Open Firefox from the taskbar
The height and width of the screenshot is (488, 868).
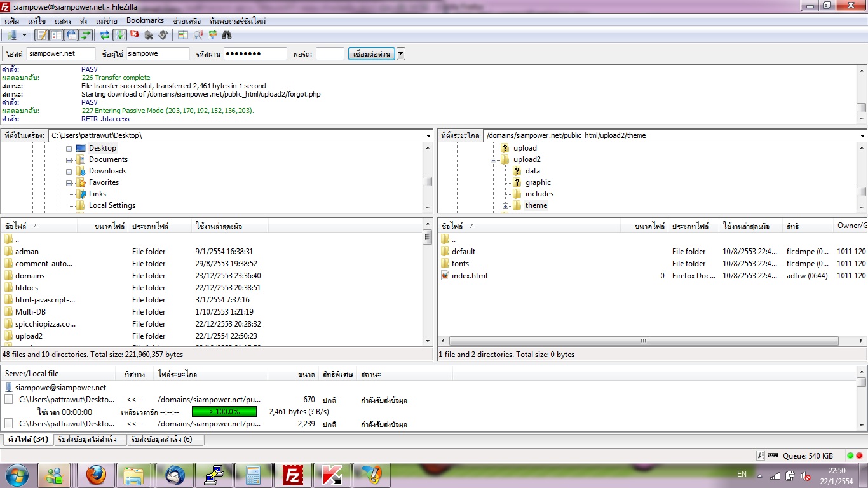pyautogui.click(x=95, y=475)
